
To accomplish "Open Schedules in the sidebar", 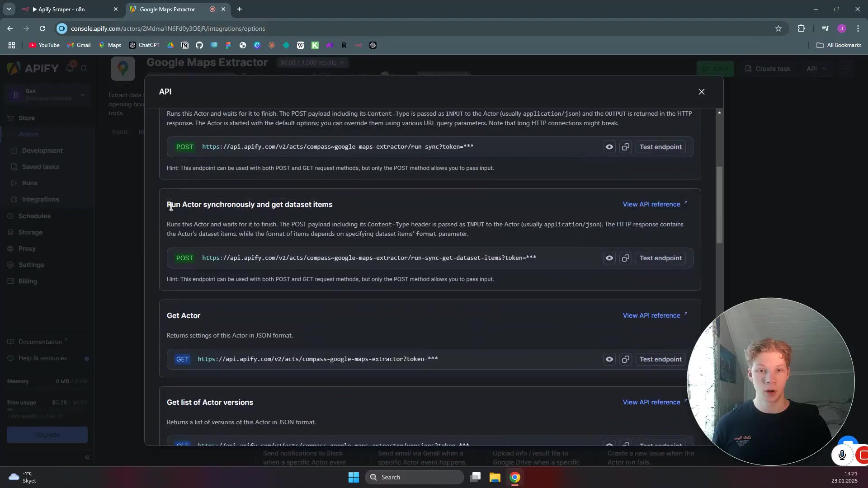I will pyautogui.click(x=34, y=216).
